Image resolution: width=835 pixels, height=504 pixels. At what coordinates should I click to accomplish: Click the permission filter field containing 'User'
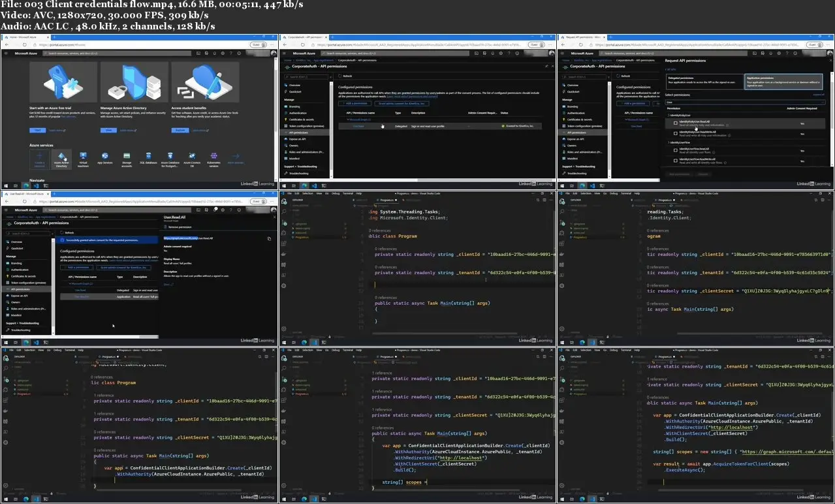point(744,102)
